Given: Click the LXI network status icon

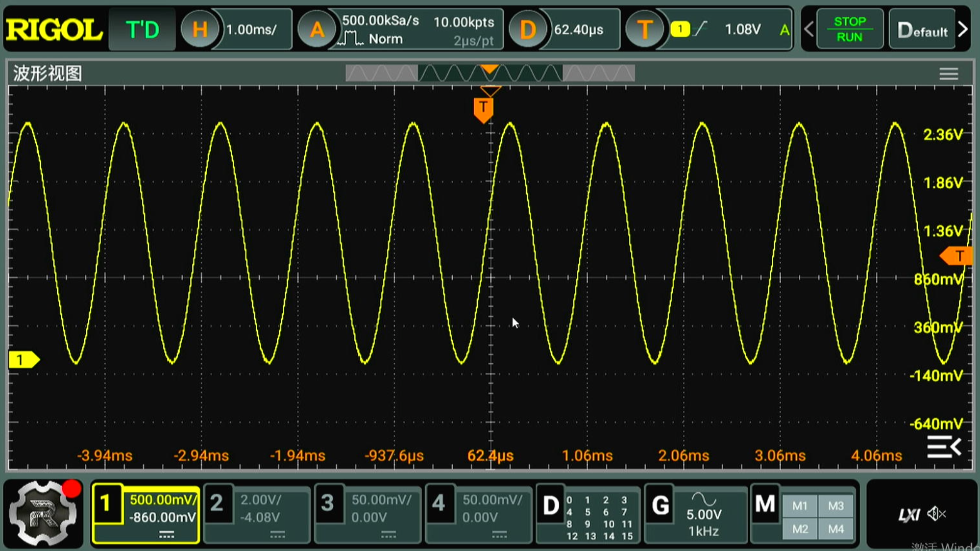Looking at the screenshot, I should pos(909,515).
